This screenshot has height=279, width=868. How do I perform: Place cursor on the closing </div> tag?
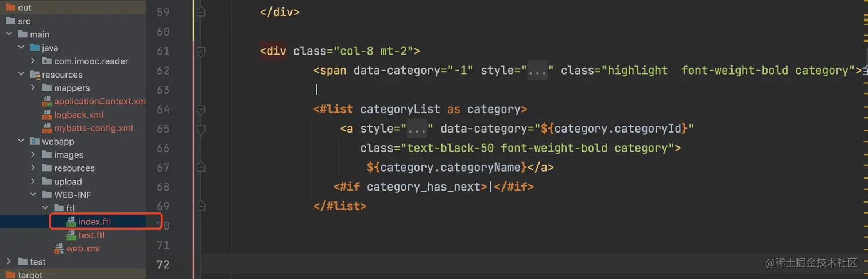280,12
